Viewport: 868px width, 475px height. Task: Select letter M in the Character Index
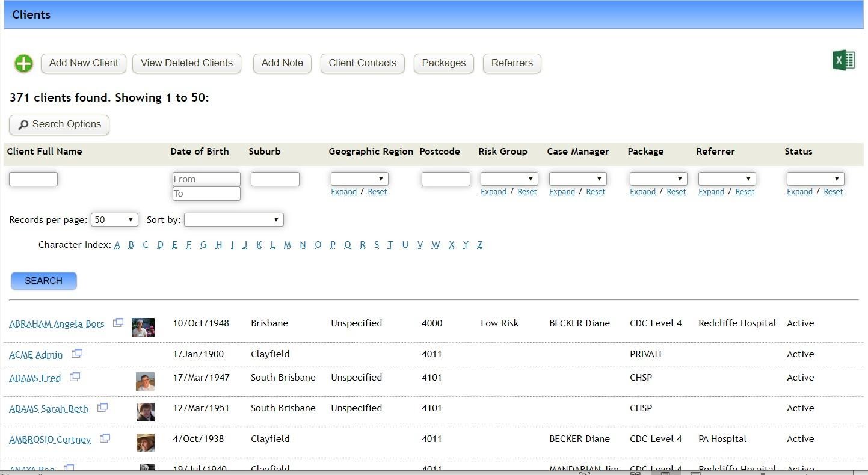coord(287,245)
